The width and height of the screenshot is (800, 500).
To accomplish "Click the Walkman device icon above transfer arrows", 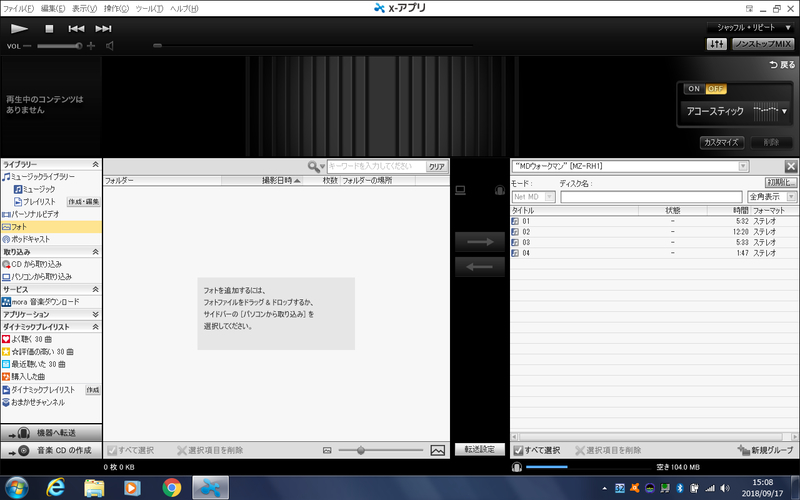I will pos(499,190).
